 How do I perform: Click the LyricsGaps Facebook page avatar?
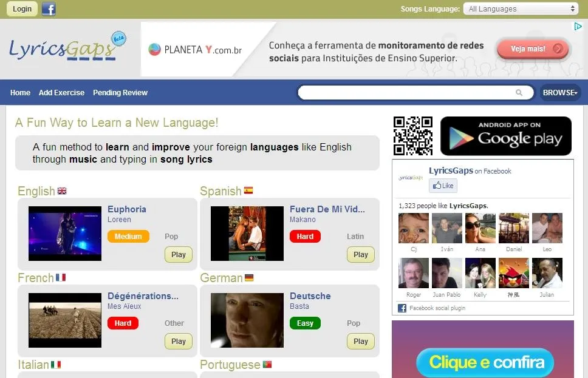click(411, 178)
